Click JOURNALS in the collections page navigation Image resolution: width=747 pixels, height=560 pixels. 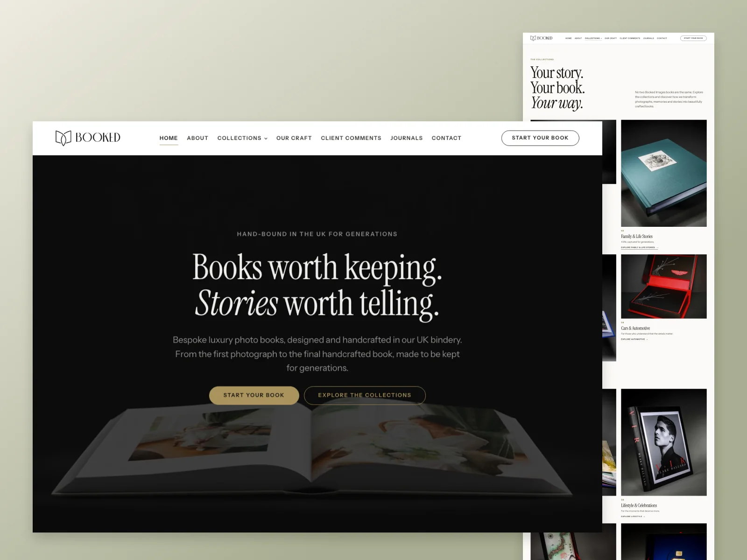tap(648, 38)
